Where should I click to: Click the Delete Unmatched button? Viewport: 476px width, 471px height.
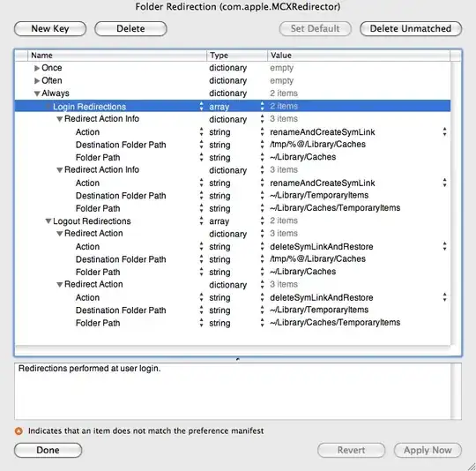point(411,29)
